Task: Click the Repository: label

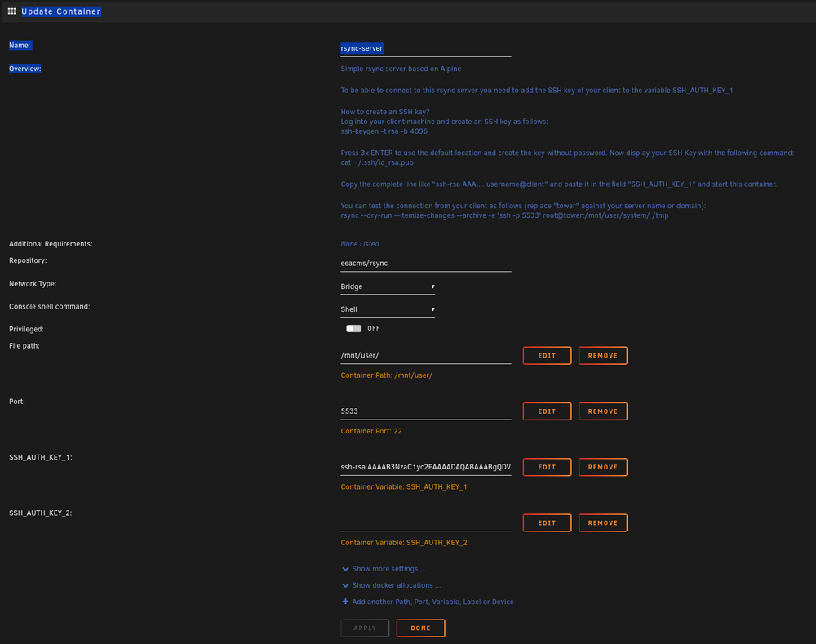Action: (28, 260)
